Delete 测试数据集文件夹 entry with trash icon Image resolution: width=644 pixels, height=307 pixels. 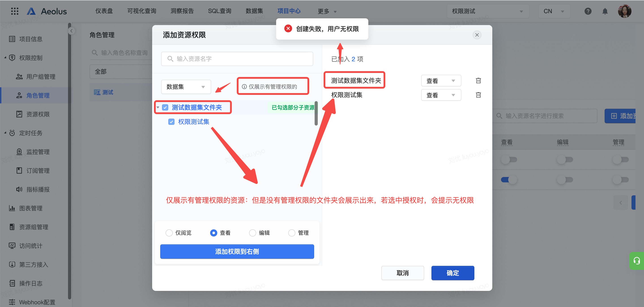(478, 81)
